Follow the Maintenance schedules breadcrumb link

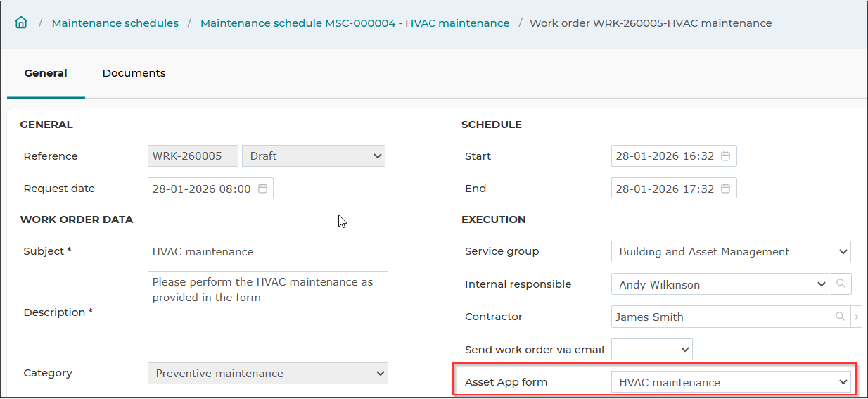click(x=115, y=23)
